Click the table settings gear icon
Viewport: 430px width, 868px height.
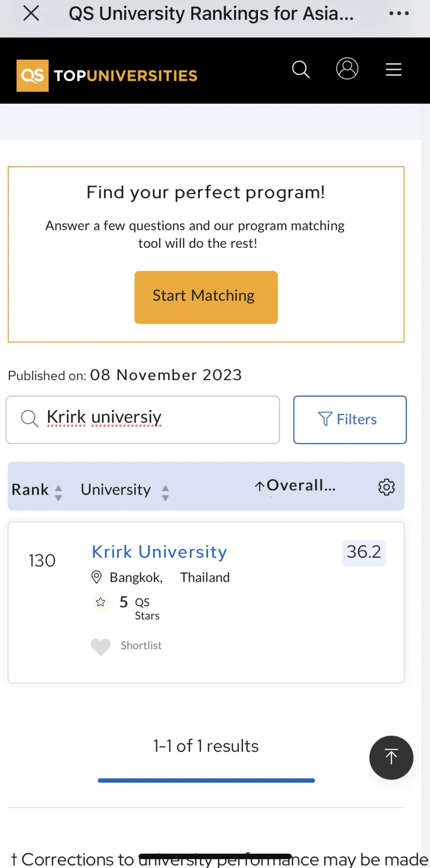coord(386,487)
